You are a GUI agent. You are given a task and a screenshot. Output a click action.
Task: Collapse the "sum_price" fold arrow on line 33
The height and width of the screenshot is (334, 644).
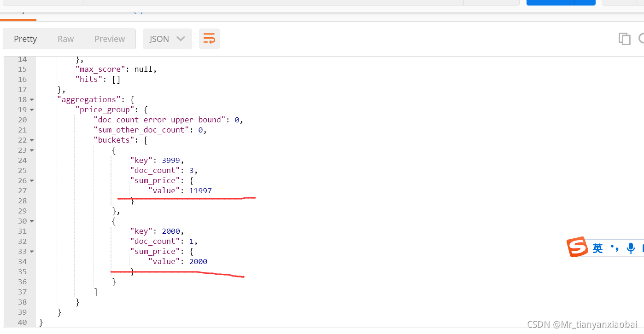click(32, 252)
